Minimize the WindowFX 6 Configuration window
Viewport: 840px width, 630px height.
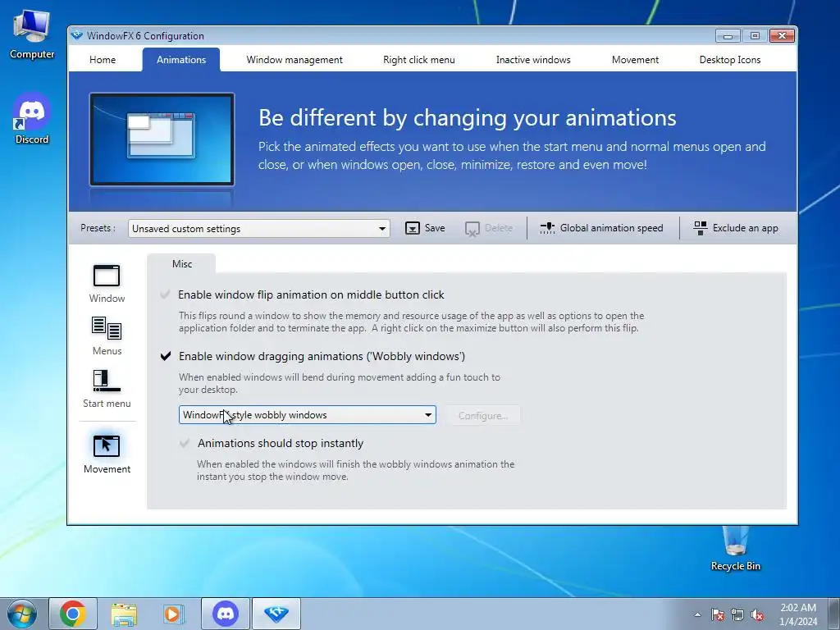[728, 36]
